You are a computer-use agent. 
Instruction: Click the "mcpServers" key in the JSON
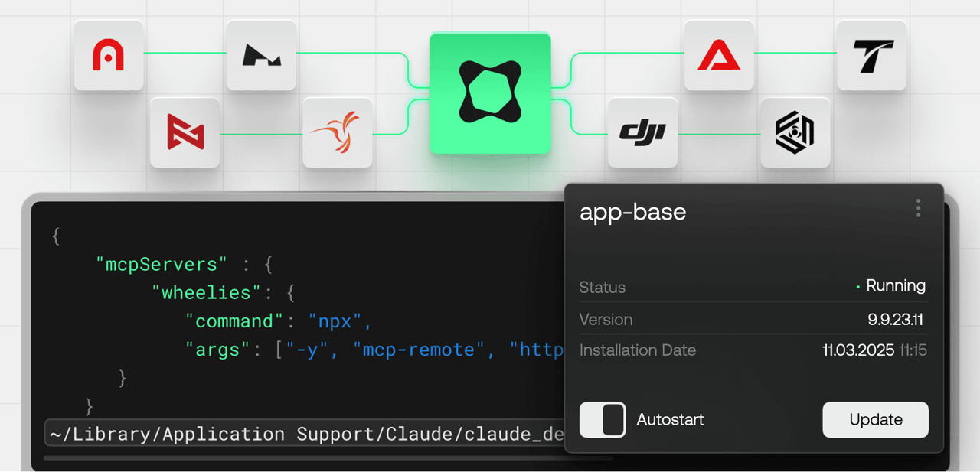point(162,265)
